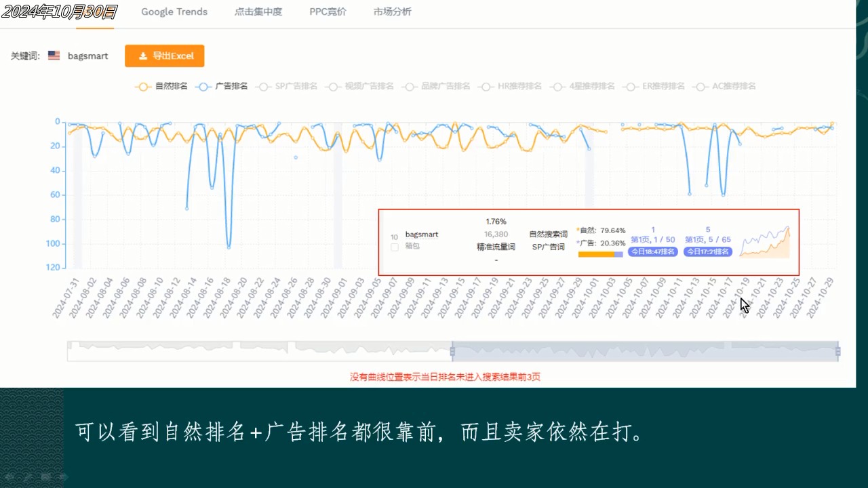
Task: Click the 2024-10-29 x-axis date label
Action: click(x=820, y=298)
